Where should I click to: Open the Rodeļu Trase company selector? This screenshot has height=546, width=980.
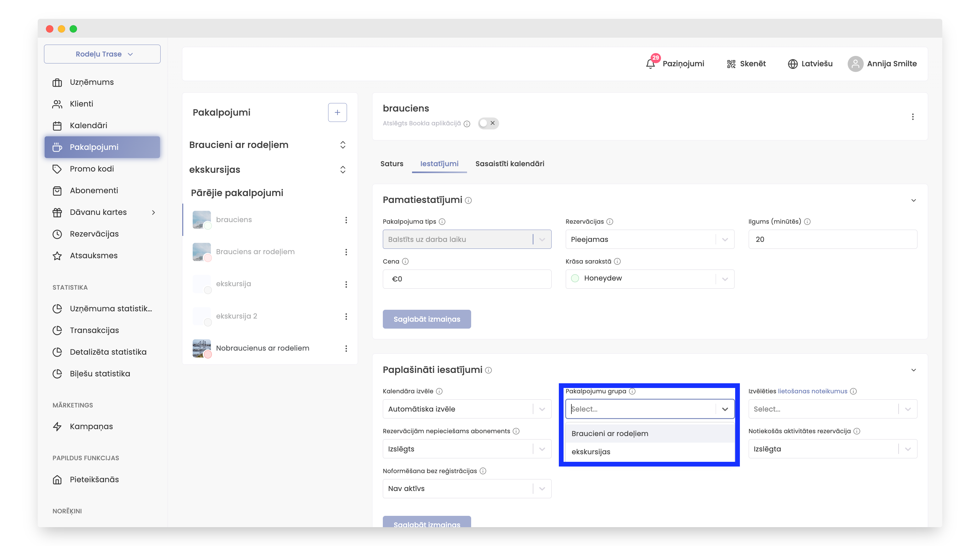[102, 54]
